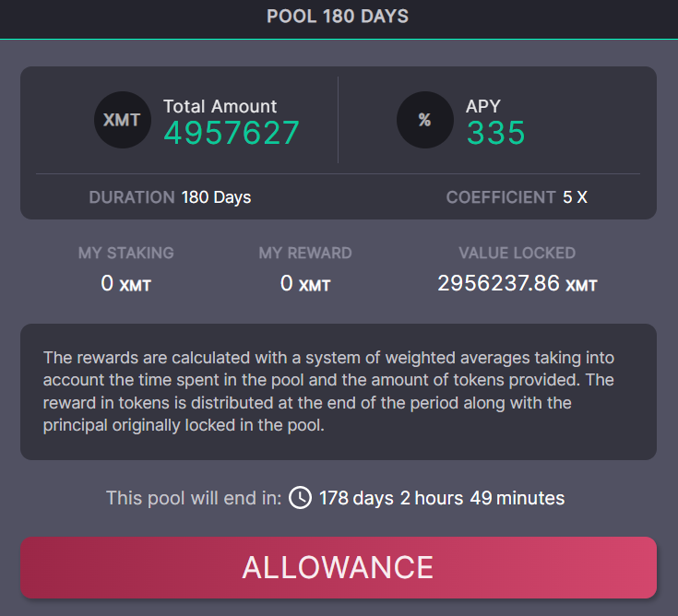Click the clock icon near pool countdown

click(x=301, y=498)
